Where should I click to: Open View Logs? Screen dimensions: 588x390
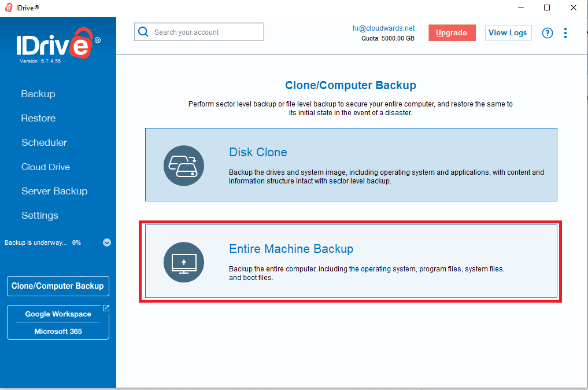508,32
